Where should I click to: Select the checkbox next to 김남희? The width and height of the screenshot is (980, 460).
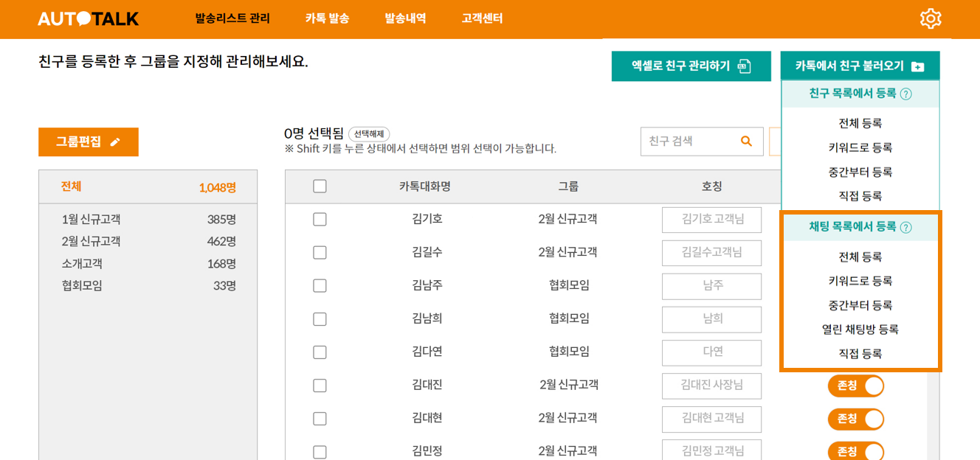[320, 318]
